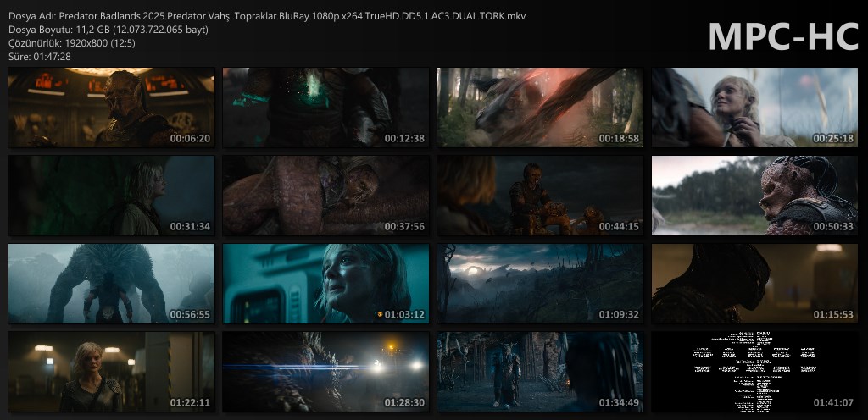
Task: Select the end credits frame at 01:41:07
Action: [x=754, y=372]
